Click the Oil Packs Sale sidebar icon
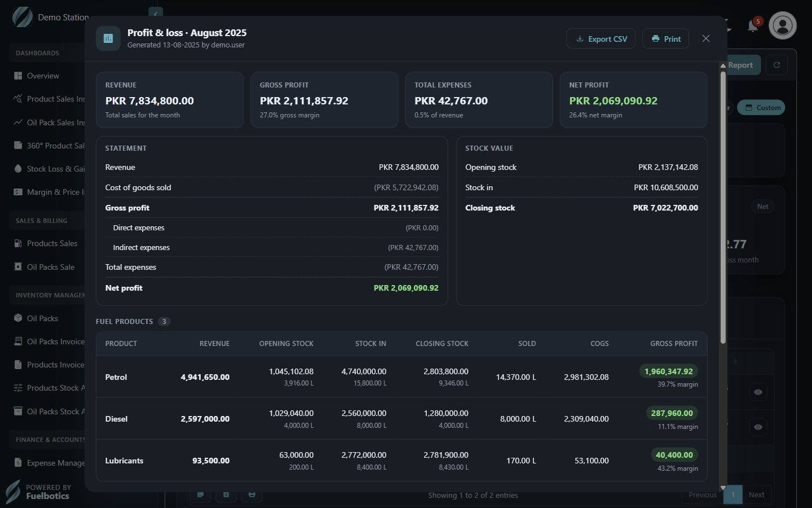This screenshot has height=508, width=812. pos(18,266)
